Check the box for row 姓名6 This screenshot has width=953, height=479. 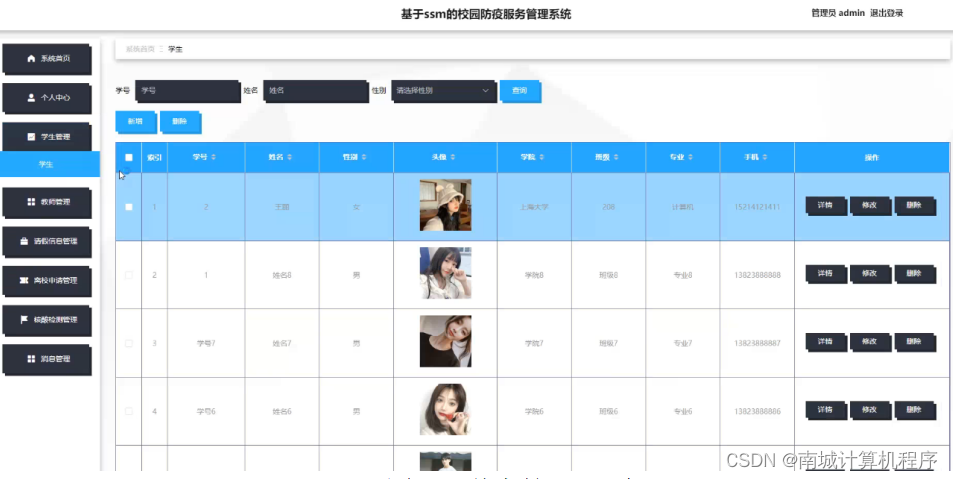click(x=128, y=411)
